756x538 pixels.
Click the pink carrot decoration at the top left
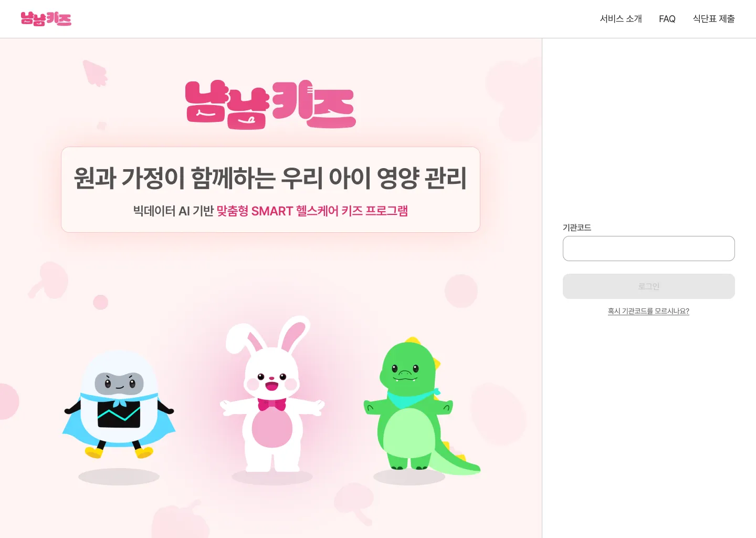pos(95,73)
